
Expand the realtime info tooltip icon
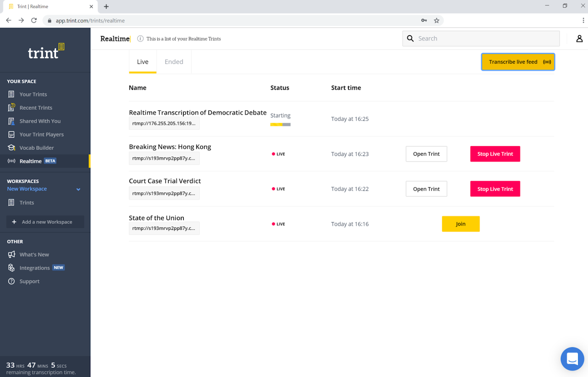click(140, 38)
